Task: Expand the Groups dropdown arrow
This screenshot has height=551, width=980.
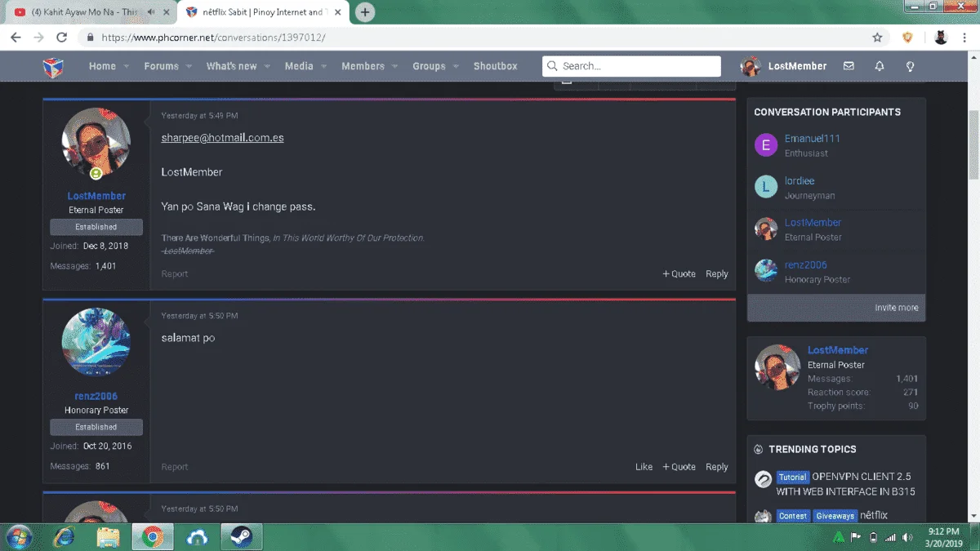Action: pyautogui.click(x=456, y=66)
